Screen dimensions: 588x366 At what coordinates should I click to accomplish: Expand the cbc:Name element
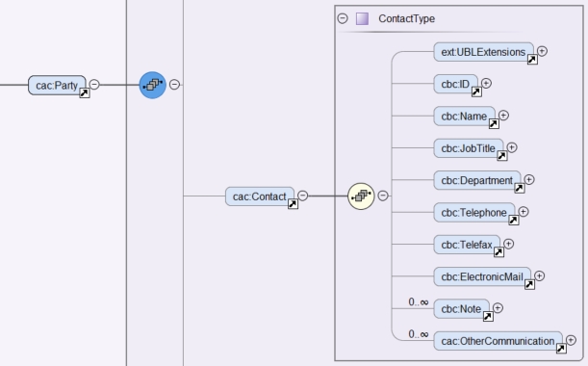click(503, 116)
